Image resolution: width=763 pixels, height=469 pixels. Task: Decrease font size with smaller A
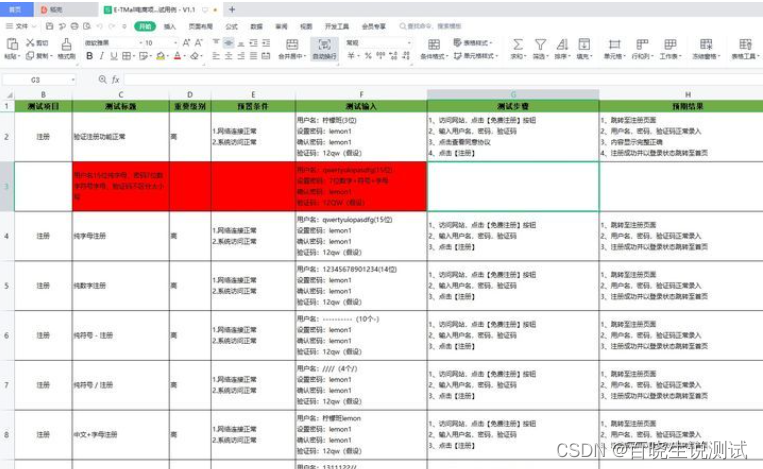(x=199, y=43)
